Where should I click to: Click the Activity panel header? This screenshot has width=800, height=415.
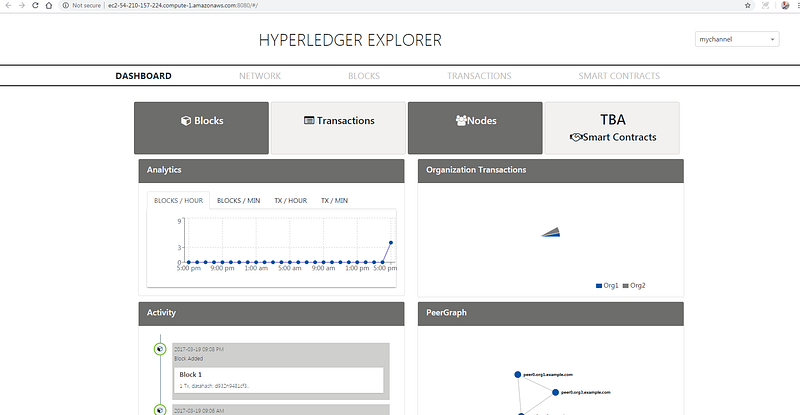[271, 313]
